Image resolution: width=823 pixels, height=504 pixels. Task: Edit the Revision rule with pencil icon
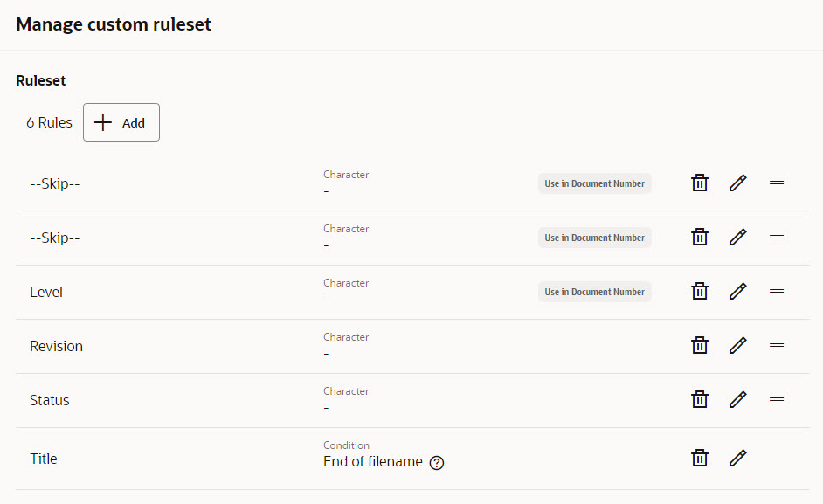tap(737, 345)
